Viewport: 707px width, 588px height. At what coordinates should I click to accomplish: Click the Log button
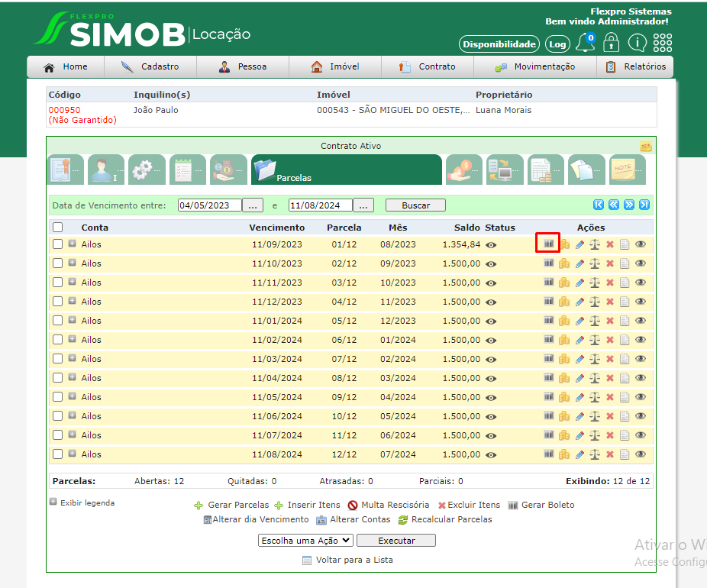(557, 44)
